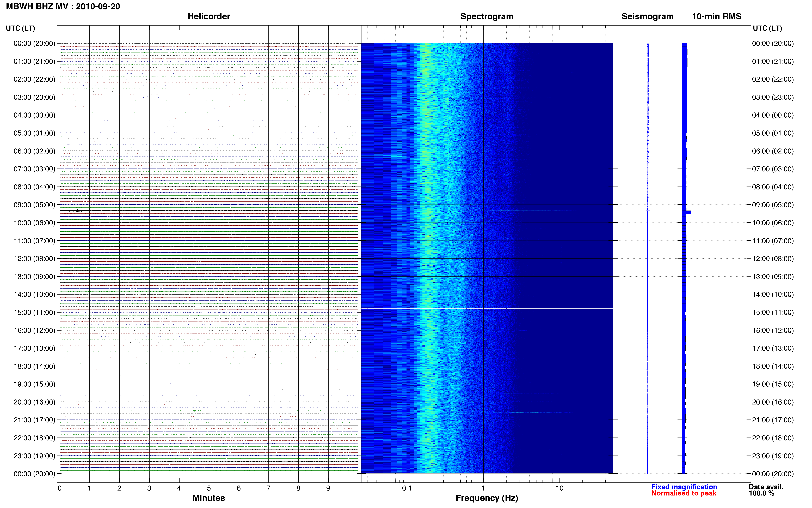Click "22:00 (18:00)" on the RMS time axis

pyautogui.click(x=773, y=438)
